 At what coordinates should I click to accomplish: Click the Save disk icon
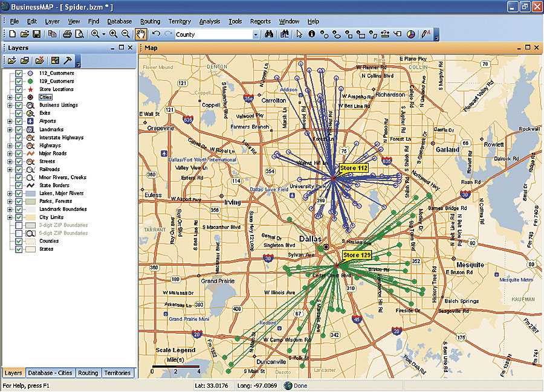36,34
